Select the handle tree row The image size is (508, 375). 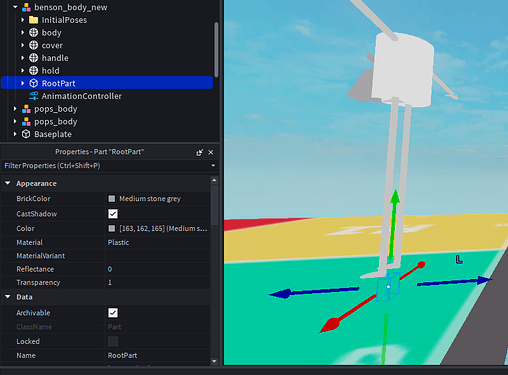(x=107, y=58)
